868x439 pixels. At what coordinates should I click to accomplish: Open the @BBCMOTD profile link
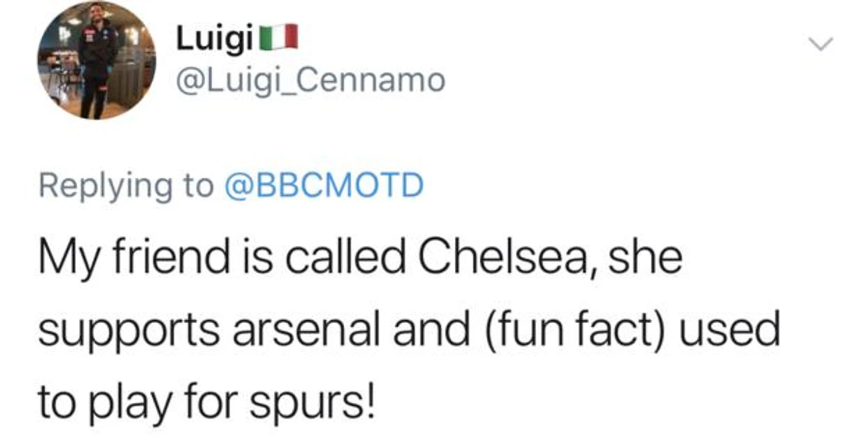pos(323,186)
